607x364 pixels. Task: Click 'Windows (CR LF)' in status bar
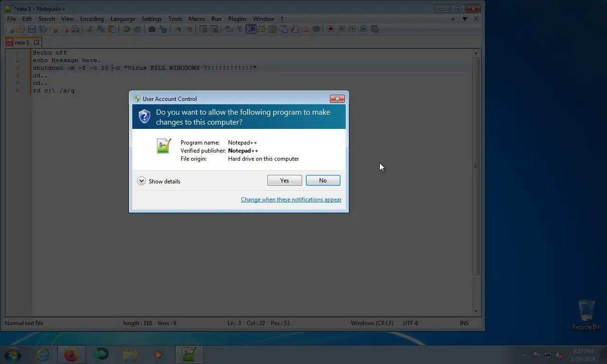point(372,323)
